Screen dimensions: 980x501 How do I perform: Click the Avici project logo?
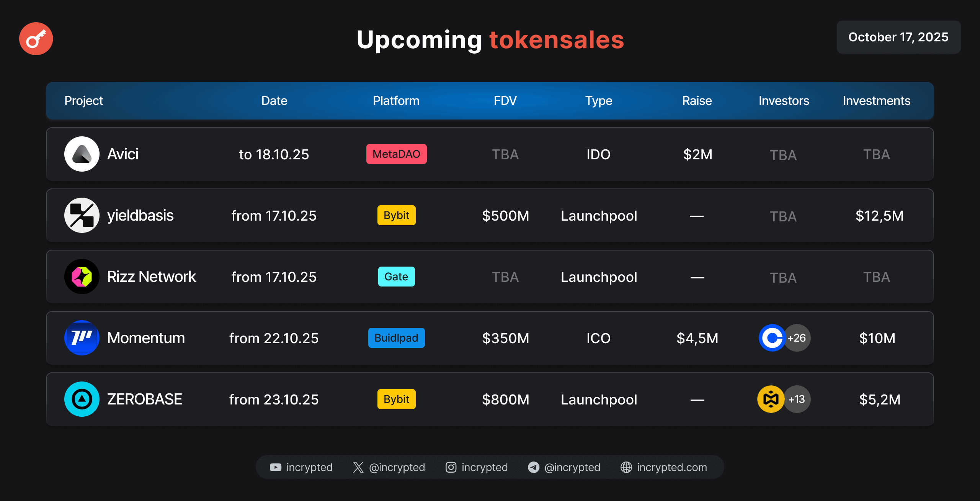pyautogui.click(x=82, y=154)
